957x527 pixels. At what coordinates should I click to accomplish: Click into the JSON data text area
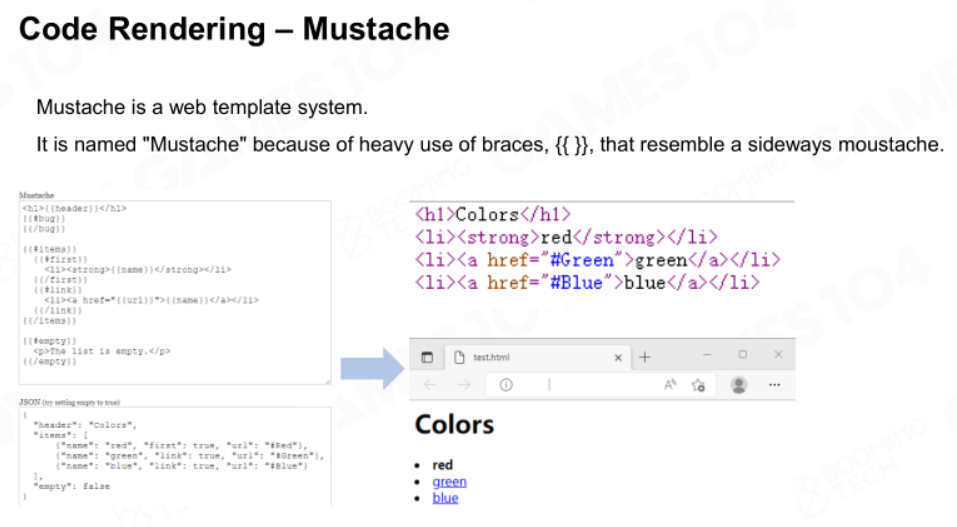[175, 456]
